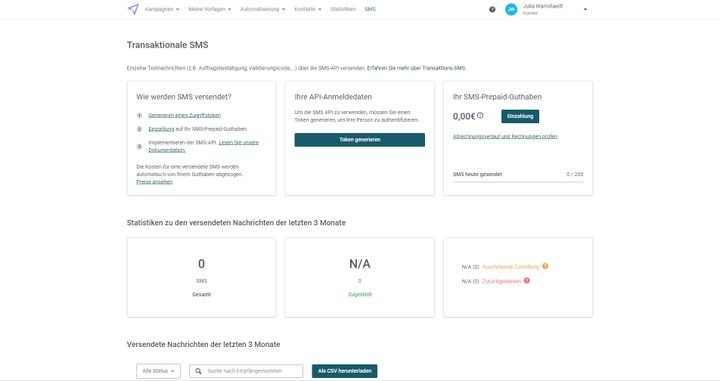Click the 0 SMS Gesamt statistic

pos(202,277)
